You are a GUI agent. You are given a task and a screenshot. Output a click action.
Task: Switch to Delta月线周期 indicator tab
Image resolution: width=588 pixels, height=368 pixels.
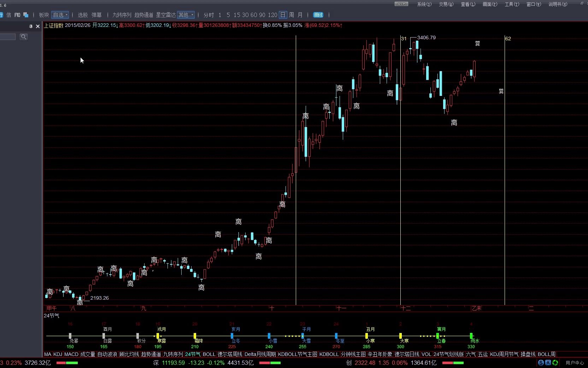[260, 354]
